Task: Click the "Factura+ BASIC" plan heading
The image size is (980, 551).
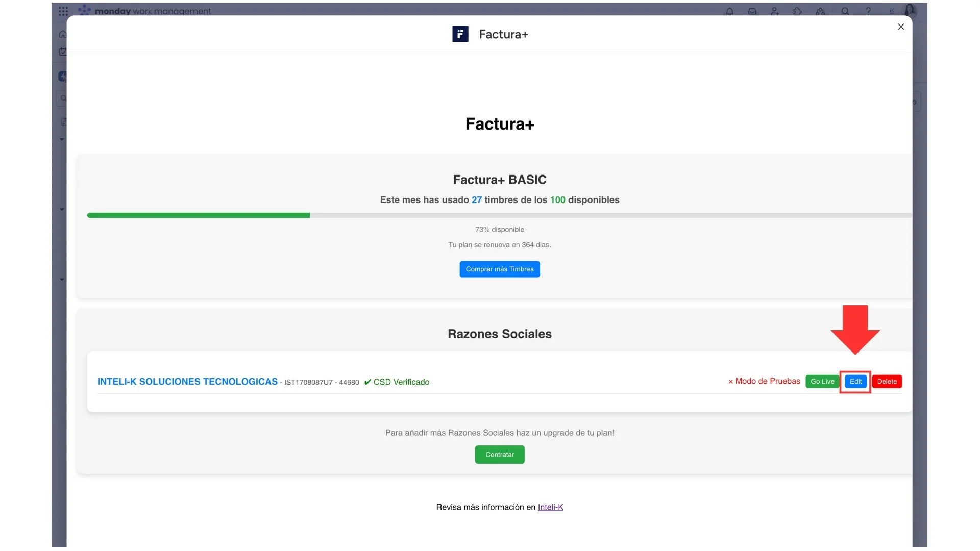Action: pos(500,180)
